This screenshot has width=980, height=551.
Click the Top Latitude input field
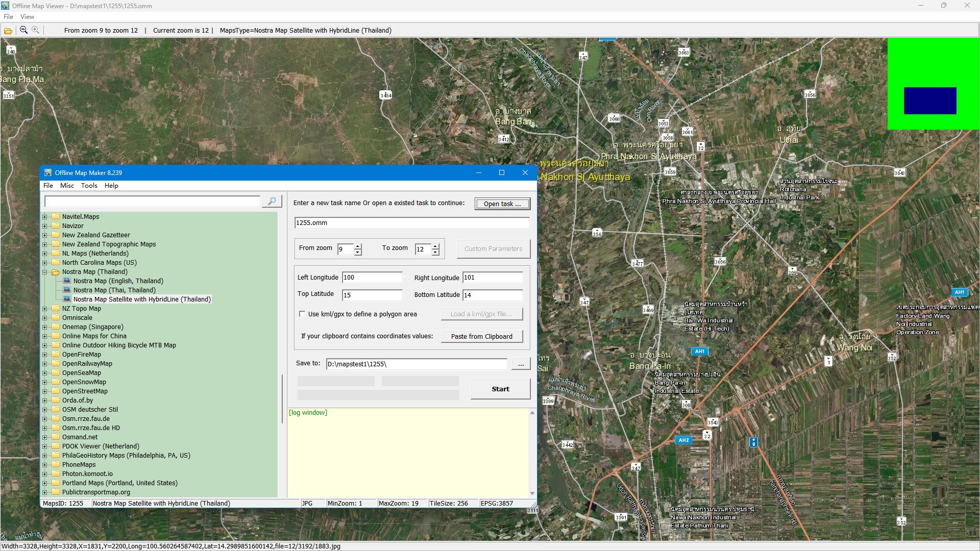(x=372, y=295)
